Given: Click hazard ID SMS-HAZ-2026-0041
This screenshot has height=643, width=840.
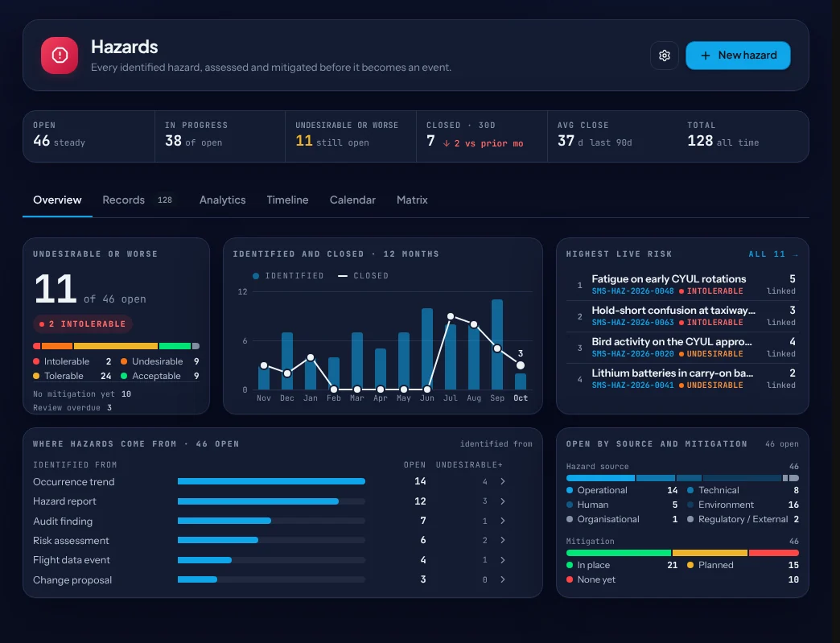Looking at the screenshot, I should [x=632, y=385].
